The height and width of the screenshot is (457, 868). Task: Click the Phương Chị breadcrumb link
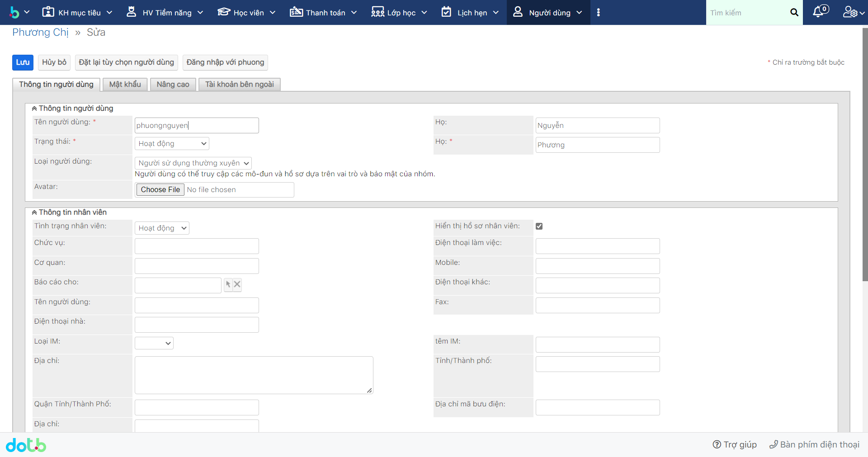[40, 33]
